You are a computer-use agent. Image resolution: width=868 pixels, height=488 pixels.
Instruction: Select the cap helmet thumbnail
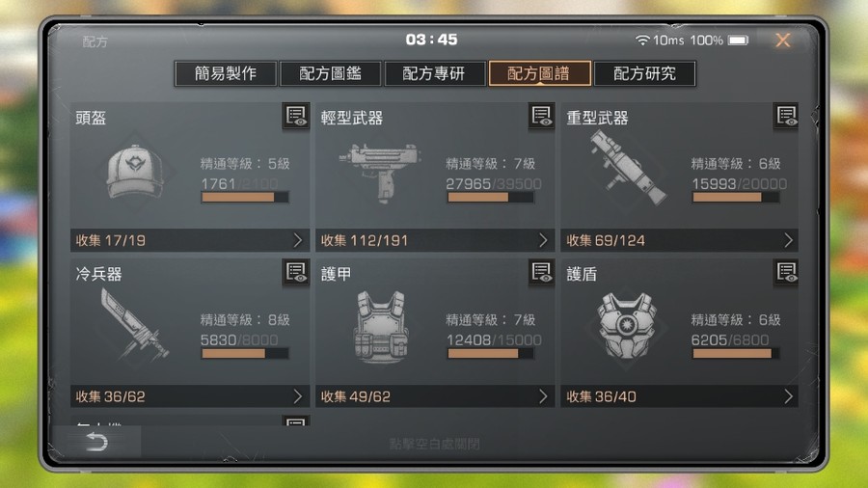click(x=136, y=172)
